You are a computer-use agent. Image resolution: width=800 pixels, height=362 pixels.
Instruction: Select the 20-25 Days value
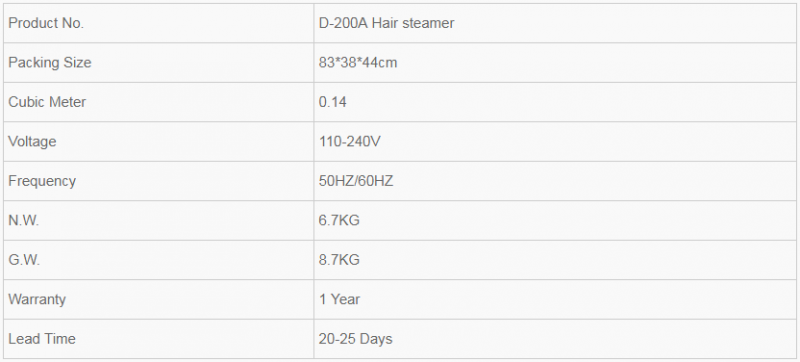(x=356, y=339)
